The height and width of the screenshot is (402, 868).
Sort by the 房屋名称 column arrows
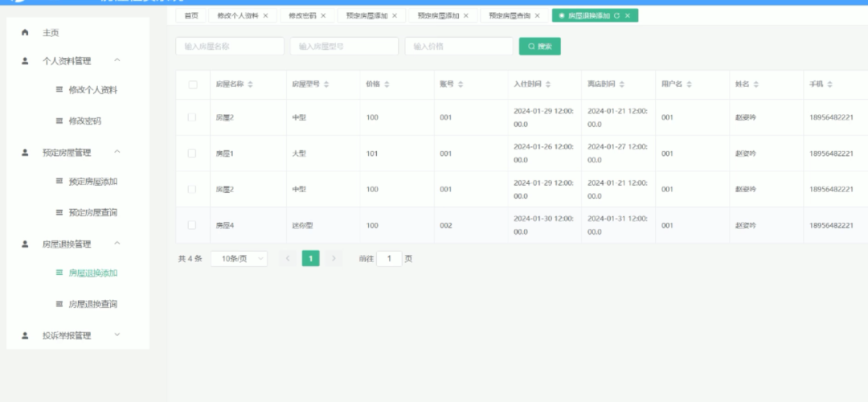250,84
